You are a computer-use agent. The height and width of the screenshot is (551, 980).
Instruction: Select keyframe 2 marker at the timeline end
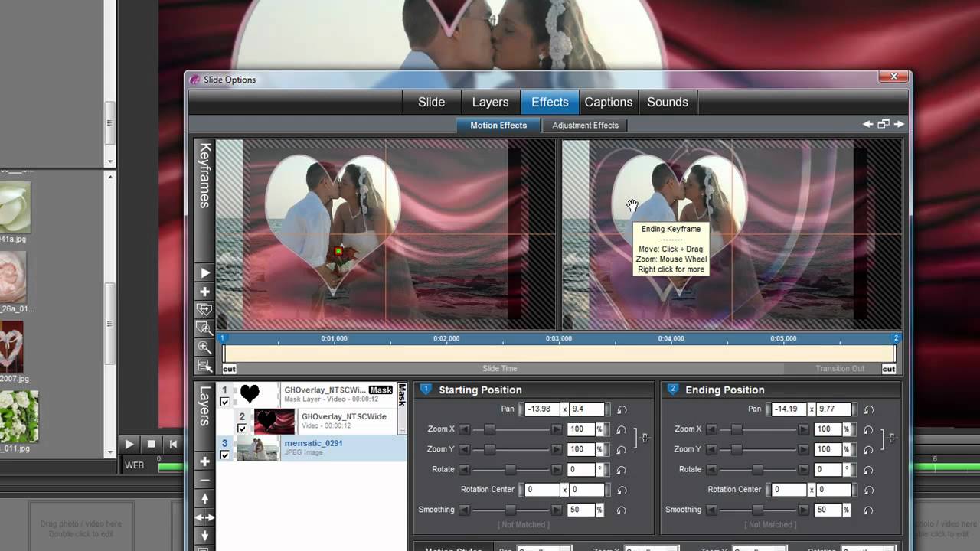click(x=896, y=337)
